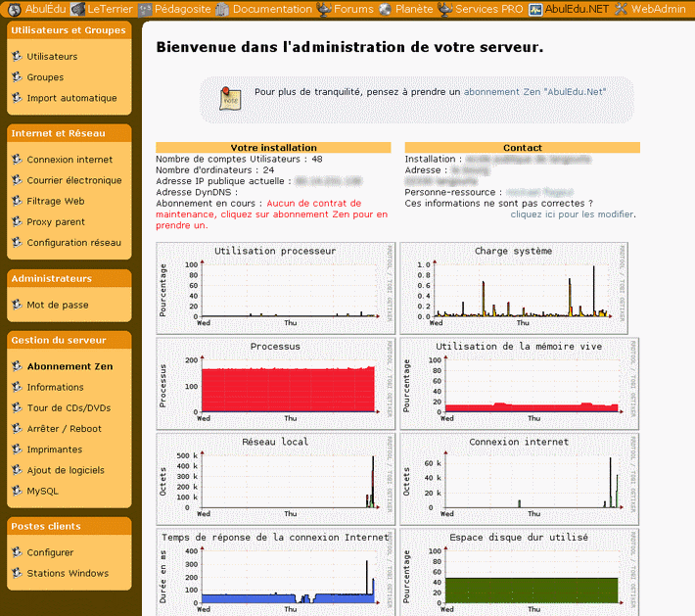The height and width of the screenshot is (616, 695).
Task: Open Ajout de logiciels page
Action: [x=66, y=470]
